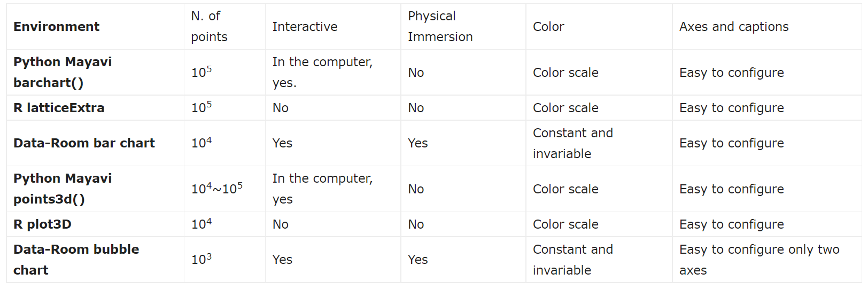The image size is (868, 289).
Task: Select 'Color scale' in R latticeExtra row
Action: (x=565, y=108)
